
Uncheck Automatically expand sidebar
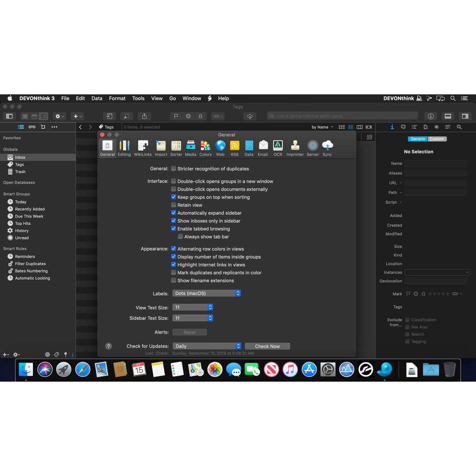[174, 213]
